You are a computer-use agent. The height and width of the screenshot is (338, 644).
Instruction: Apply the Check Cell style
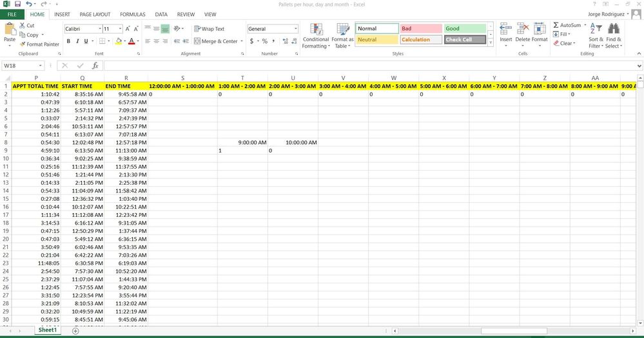[x=465, y=39]
